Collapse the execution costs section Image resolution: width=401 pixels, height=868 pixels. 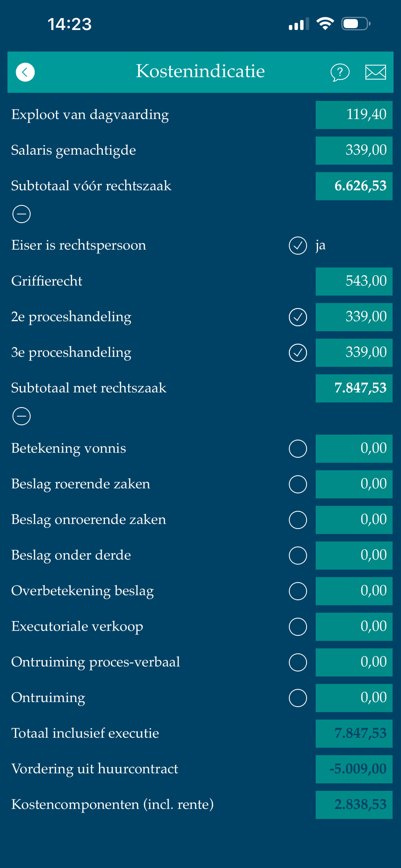(22, 416)
